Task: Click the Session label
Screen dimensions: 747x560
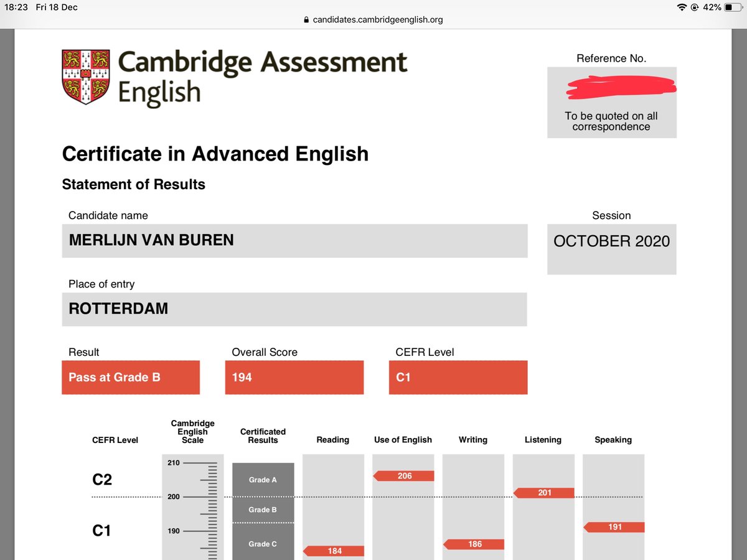Action: [611, 215]
